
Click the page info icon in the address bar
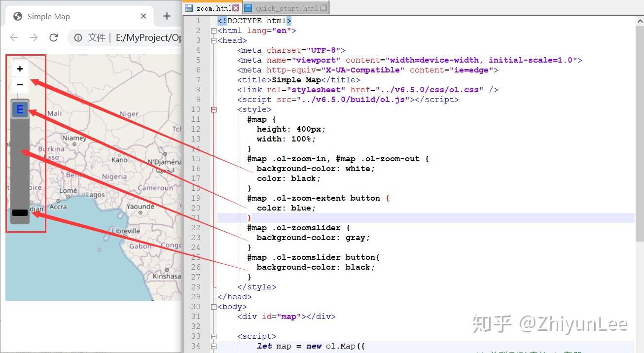coord(78,37)
